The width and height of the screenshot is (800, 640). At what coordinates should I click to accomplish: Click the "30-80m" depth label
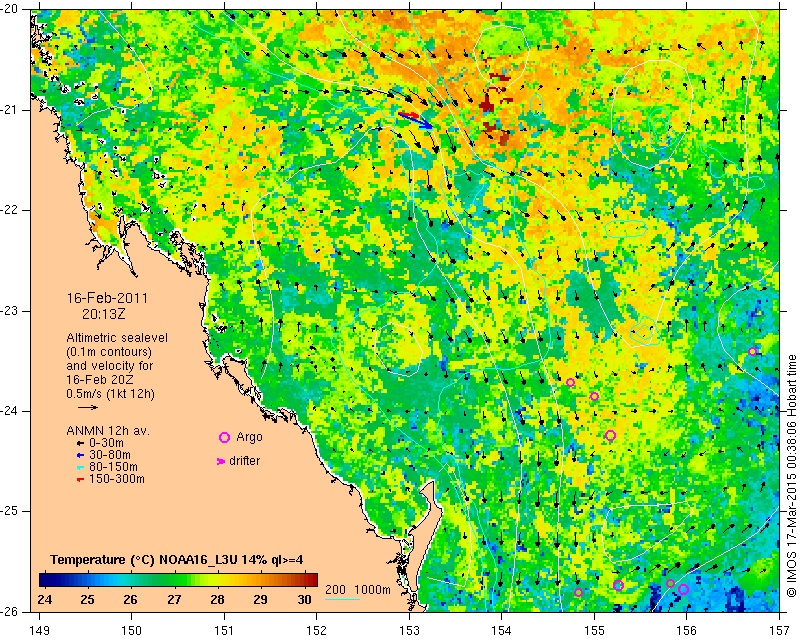pos(110,455)
